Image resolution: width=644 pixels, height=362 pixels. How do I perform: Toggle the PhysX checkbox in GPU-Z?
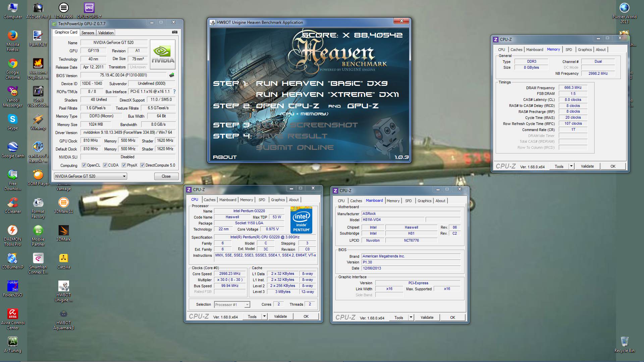(x=124, y=165)
